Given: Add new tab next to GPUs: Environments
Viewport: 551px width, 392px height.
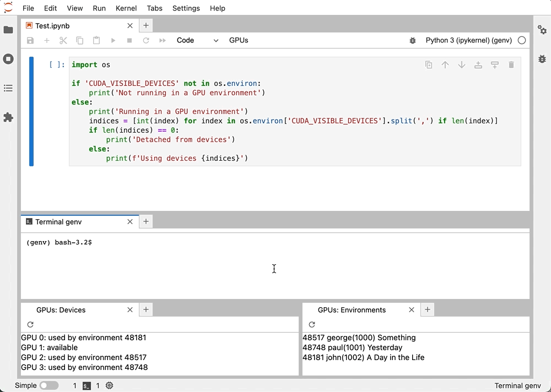Looking at the screenshot, I should click(428, 309).
